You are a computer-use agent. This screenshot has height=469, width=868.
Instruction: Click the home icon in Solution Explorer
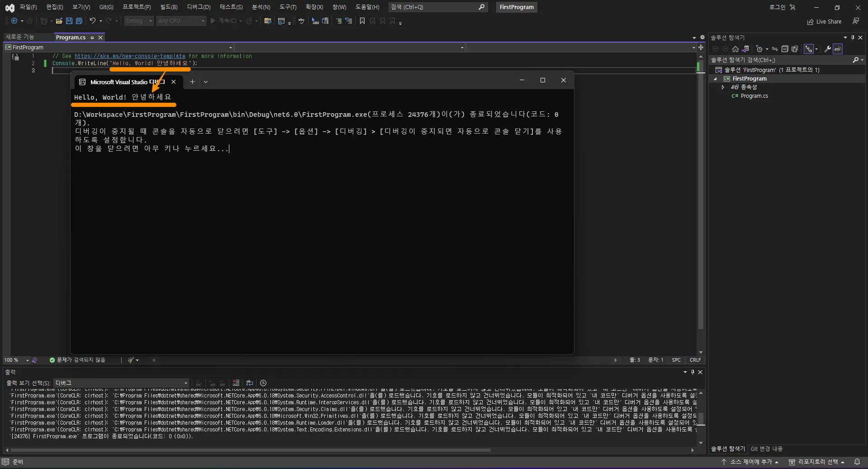coord(735,49)
